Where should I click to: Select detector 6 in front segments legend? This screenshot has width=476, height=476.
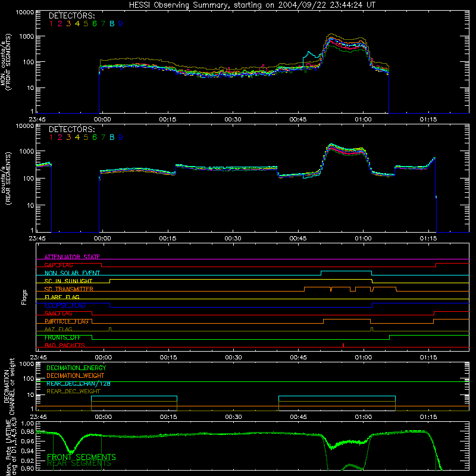pyautogui.click(x=95, y=24)
